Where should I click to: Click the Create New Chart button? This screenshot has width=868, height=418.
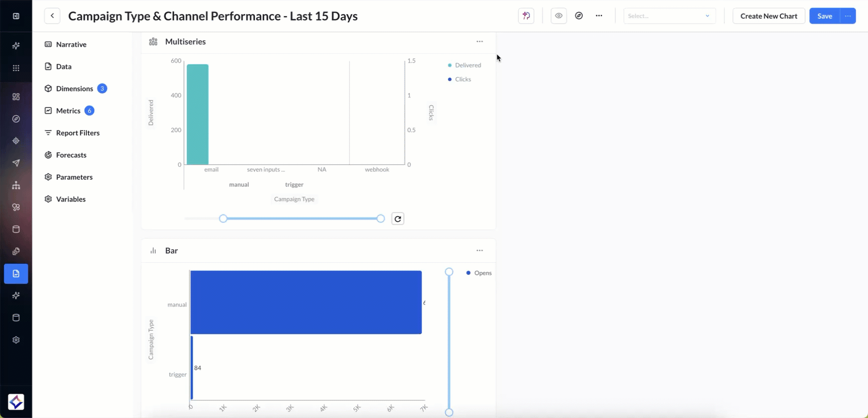769,16
